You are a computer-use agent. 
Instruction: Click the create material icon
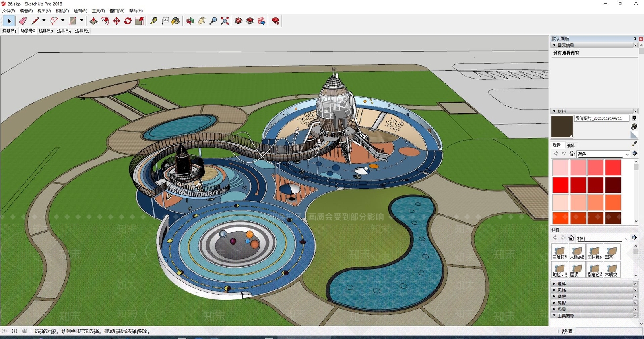click(x=634, y=127)
